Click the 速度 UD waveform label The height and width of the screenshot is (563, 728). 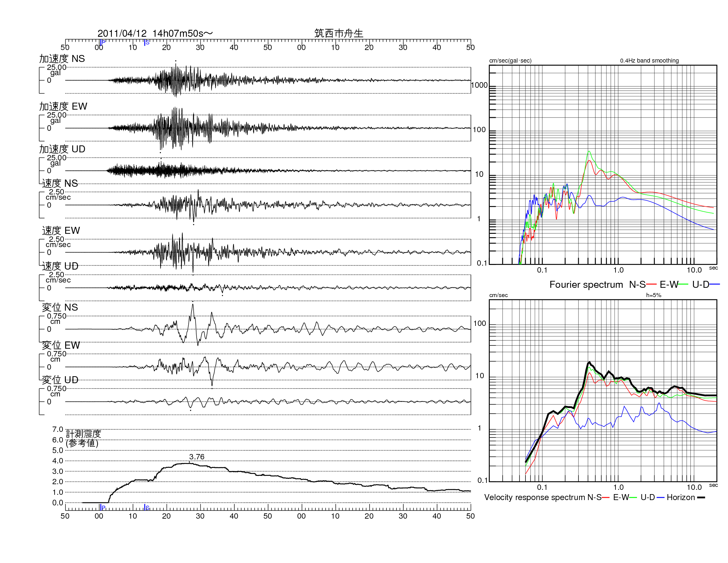point(60,266)
